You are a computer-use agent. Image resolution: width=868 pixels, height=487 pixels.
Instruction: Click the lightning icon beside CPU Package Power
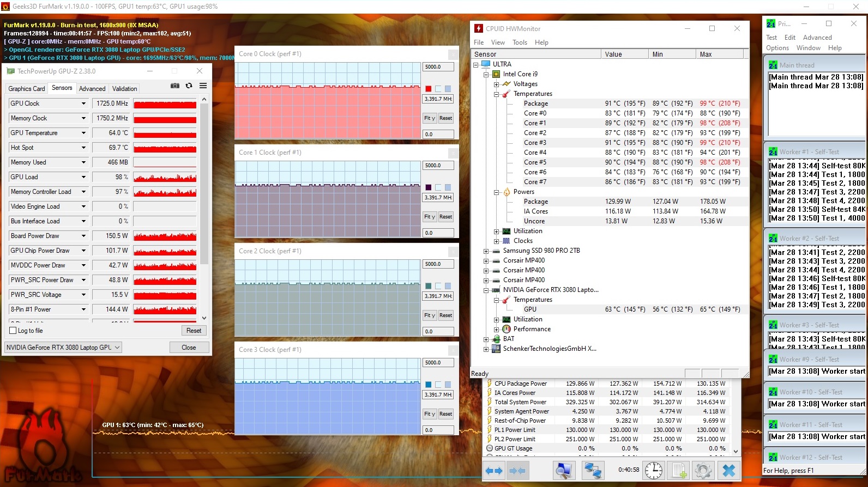(x=489, y=383)
